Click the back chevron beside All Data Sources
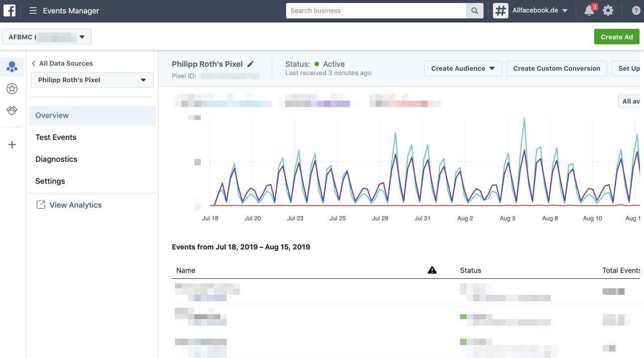Viewport: 644px width, 358px height. (x=33, y=63)
